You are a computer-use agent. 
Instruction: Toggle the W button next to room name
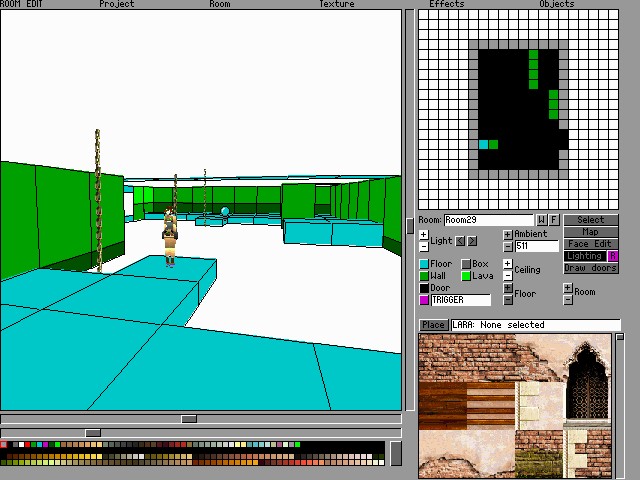point(541,220)
